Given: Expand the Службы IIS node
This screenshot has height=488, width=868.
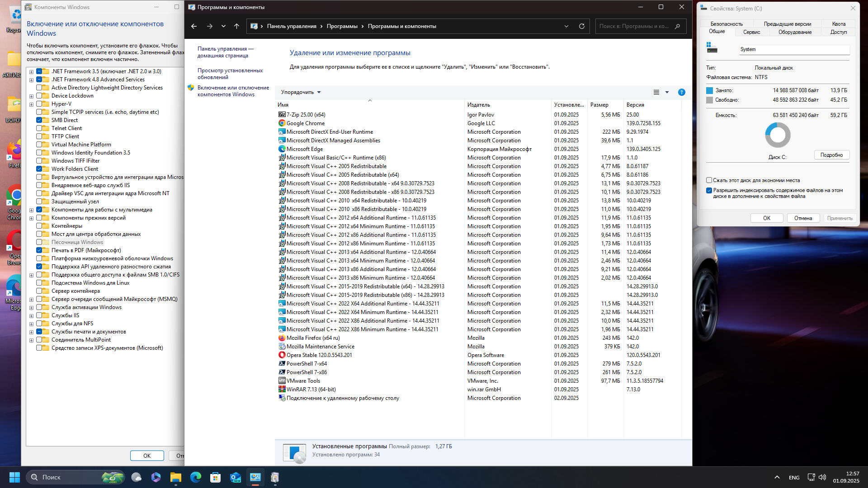Looking at the screenshot, I should coord(31,315).
